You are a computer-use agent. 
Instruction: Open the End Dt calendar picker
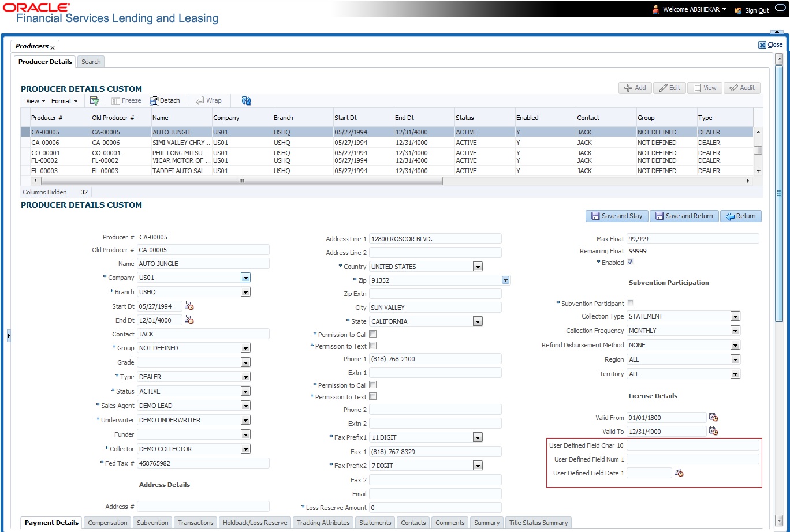tap(189, 320)
